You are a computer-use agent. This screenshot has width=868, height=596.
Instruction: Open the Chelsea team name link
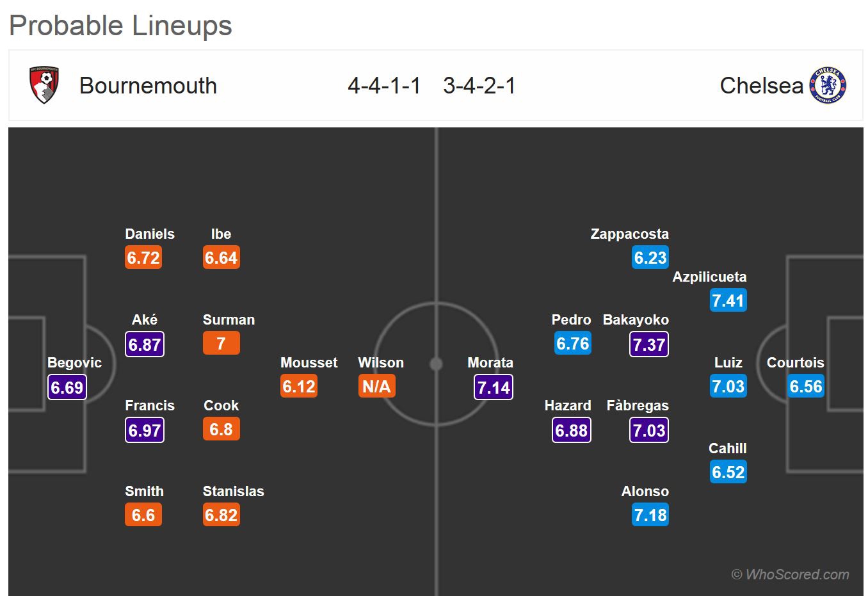pos(761,86)
